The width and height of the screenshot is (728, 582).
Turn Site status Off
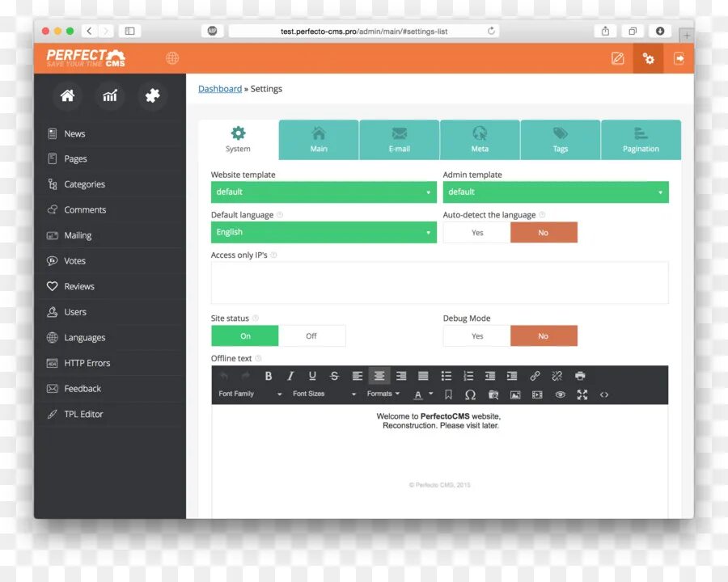311,336
